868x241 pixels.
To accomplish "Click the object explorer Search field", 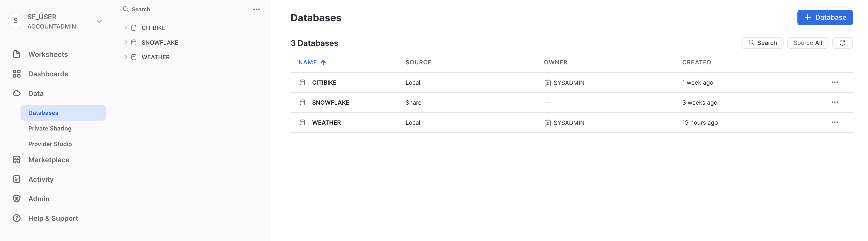I will [141, 10].
